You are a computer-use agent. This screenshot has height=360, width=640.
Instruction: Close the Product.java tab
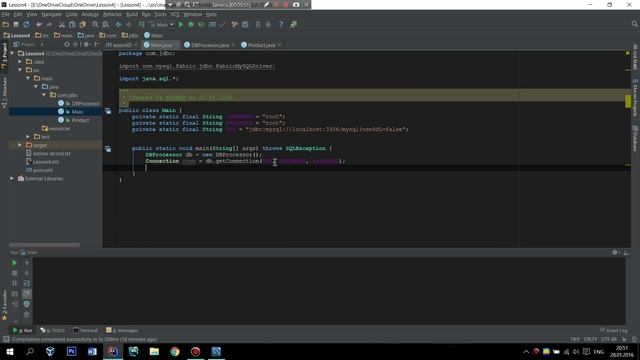pos(280,45)
